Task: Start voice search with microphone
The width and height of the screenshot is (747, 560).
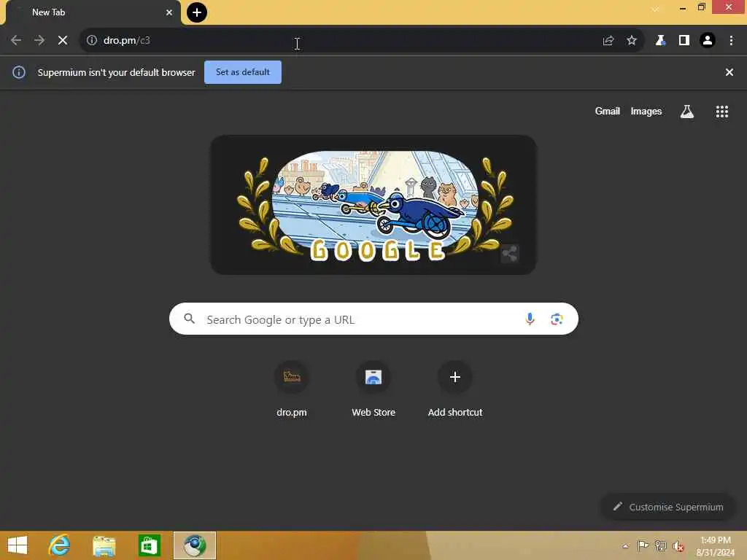Action: coord(530,319)
